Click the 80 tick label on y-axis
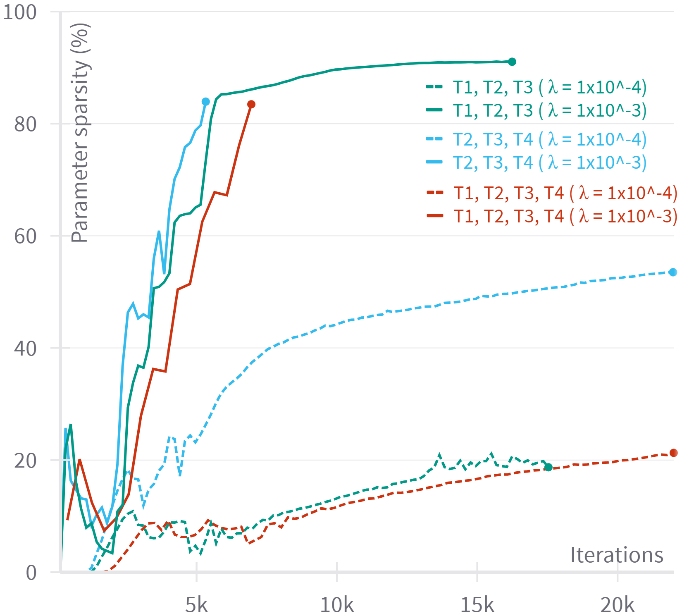 tap(26, 124)
